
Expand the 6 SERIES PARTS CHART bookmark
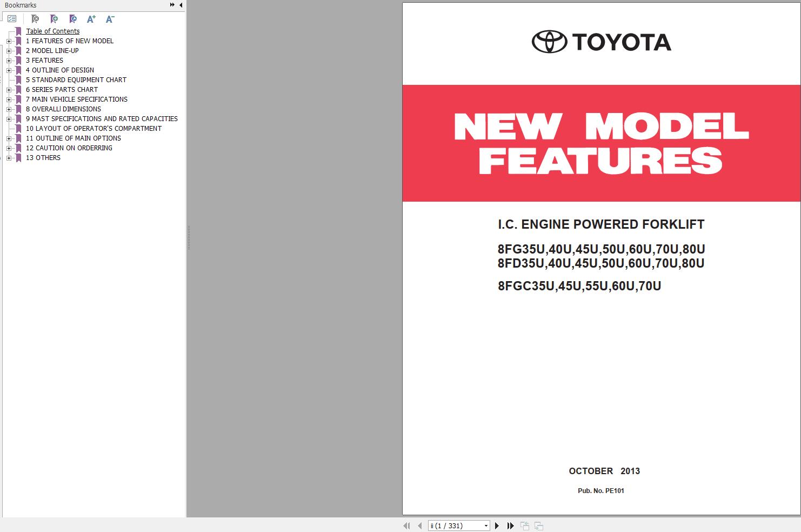[9, 90]
